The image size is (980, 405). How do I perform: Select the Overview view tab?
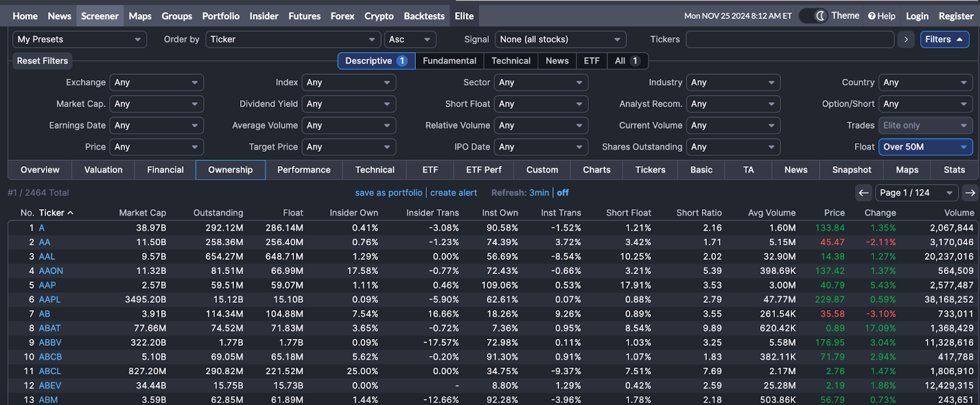[40, 170]
